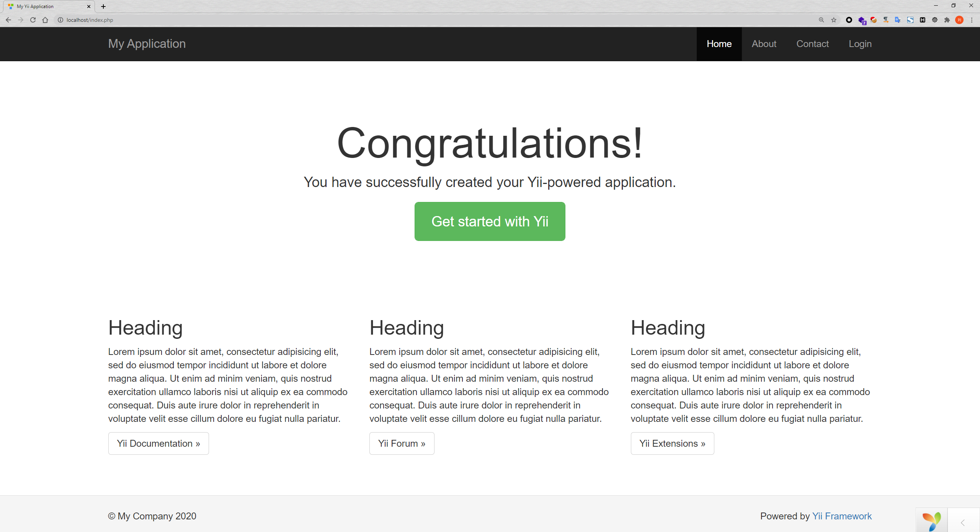Go to the About nav item

coord(764,44)
